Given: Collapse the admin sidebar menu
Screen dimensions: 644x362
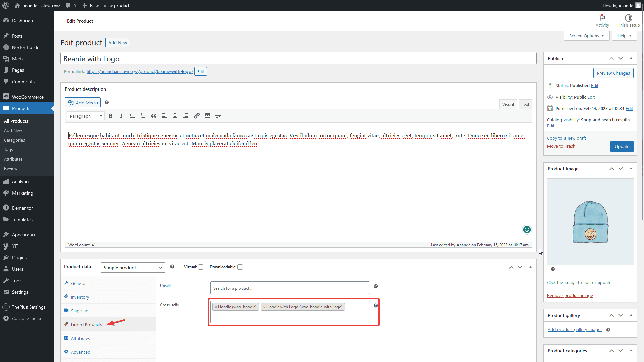Looking at the screenshot, I should coord(22,318).
